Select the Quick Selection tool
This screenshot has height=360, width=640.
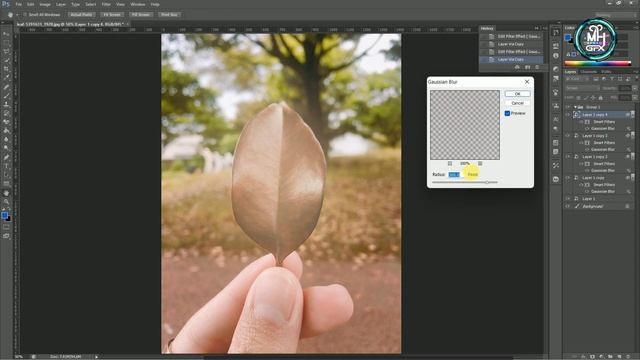click(x=6, y=60)
